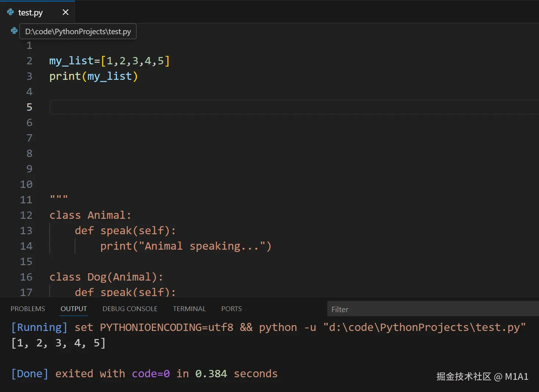Click line number 2 in gutter
The height and width of the screenshot is (392, 539).
[x=29, y=61]
